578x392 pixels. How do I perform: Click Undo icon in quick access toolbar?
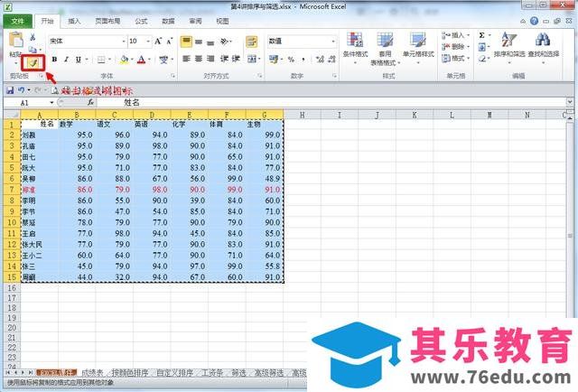[21, 90]
